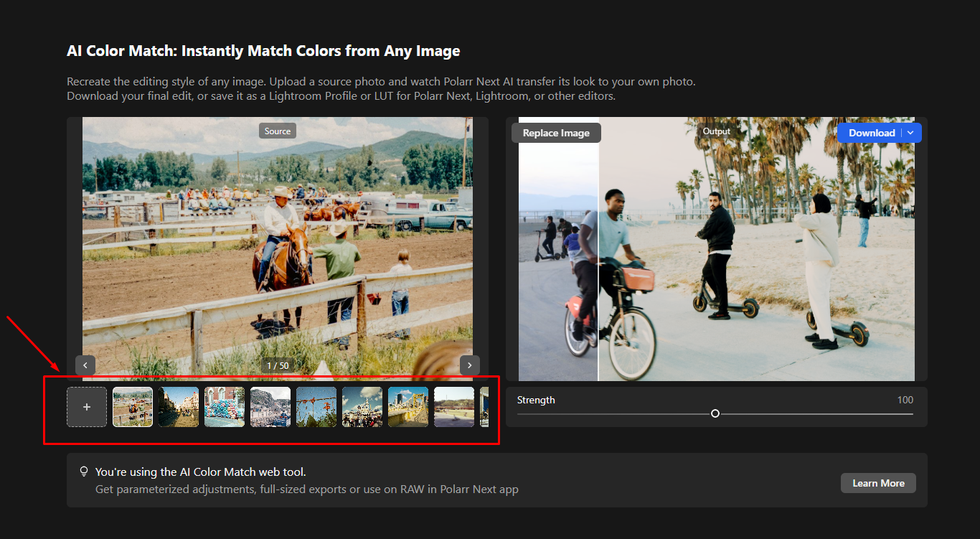This screenshot has width=980, height=539.
Task: Click the Source label badge on the photo
Action: (x=277, y=130)
